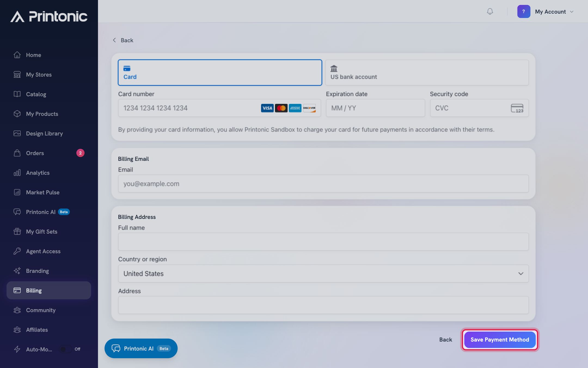This screenshot has width=588, height=368.
Task: Click the Design Library image icon
Action: click(x=17, y=133)
